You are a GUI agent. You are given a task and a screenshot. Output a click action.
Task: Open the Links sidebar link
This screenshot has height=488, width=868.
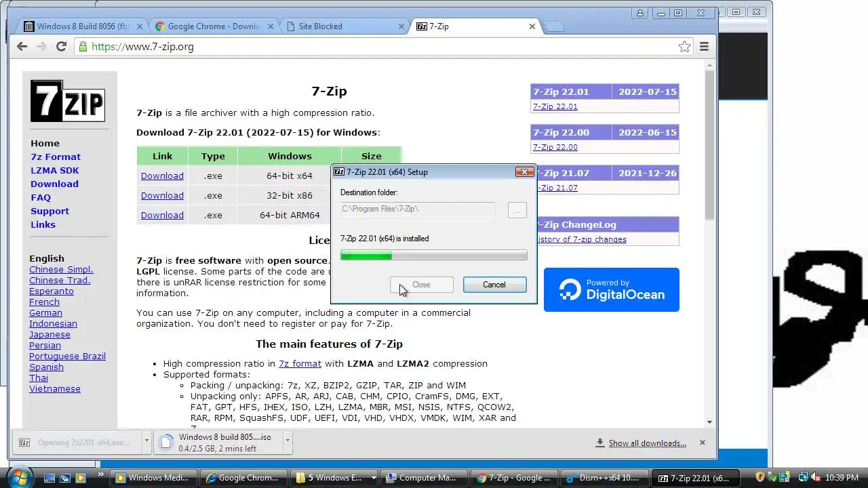tap(43, 224)
